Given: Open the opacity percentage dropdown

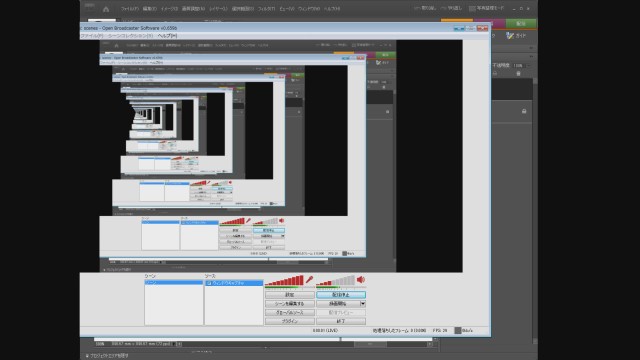Looking at the screenshot, I should click(529, 65).
